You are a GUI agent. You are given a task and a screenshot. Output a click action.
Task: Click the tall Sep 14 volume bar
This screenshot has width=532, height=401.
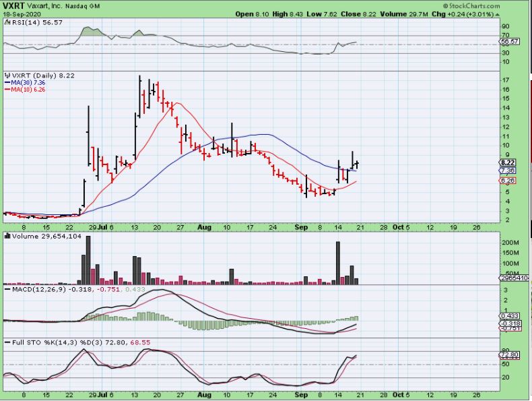click(338, 263)
